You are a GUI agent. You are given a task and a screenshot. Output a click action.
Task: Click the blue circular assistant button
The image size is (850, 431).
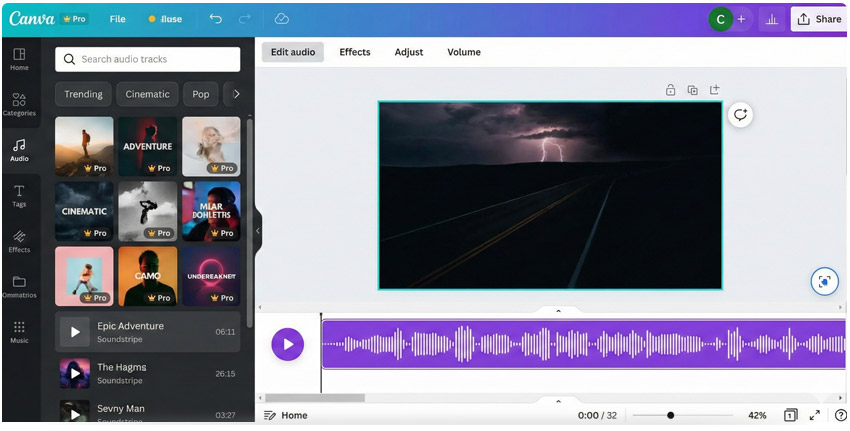pos(824,281)
